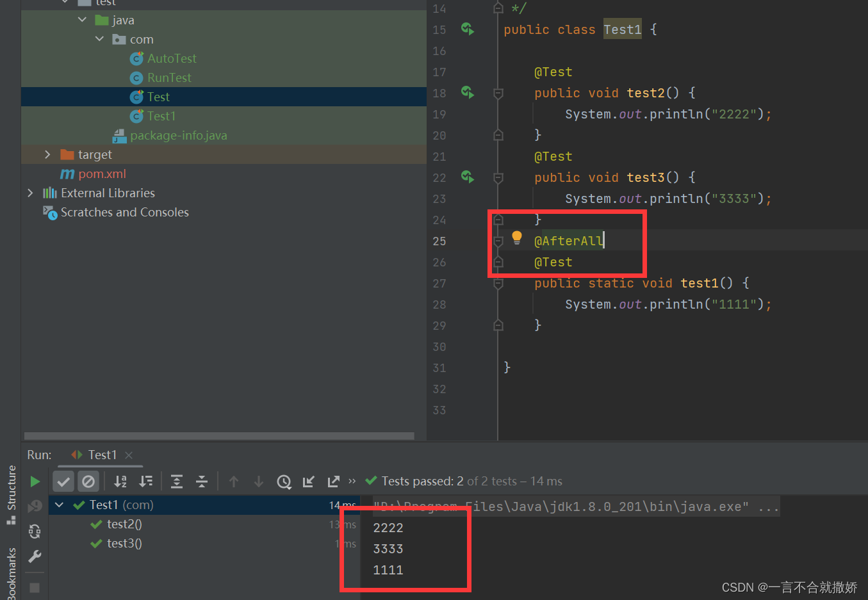The image size is (868, 600).
Task: Run test3 via gutter run icon
Action: coord(468,177)
